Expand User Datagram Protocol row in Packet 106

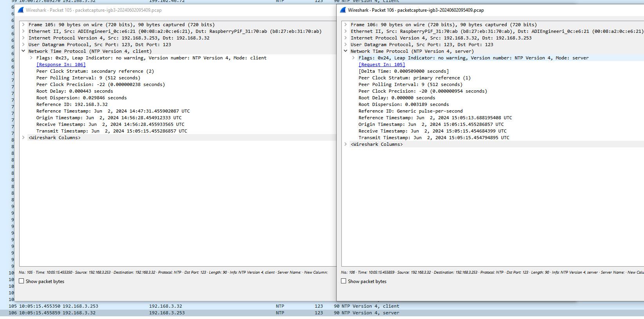[x=346, y=45]
